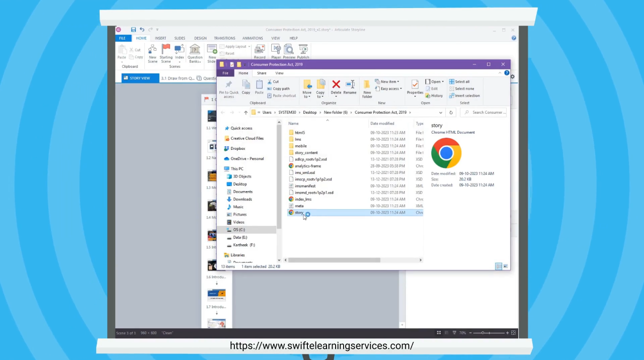644x360 pixels.
Task: Switch to large icons view toggle
Action: pyautogui.click(x=505, y=266)
